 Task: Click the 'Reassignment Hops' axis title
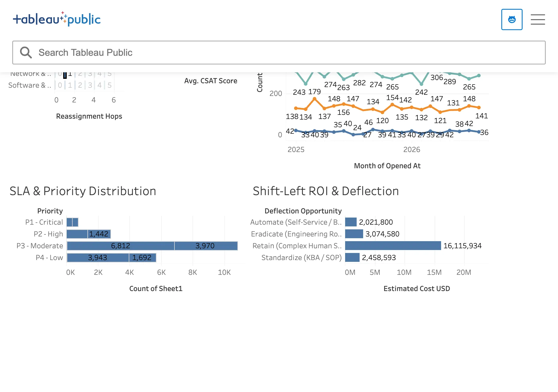(89, 116)
